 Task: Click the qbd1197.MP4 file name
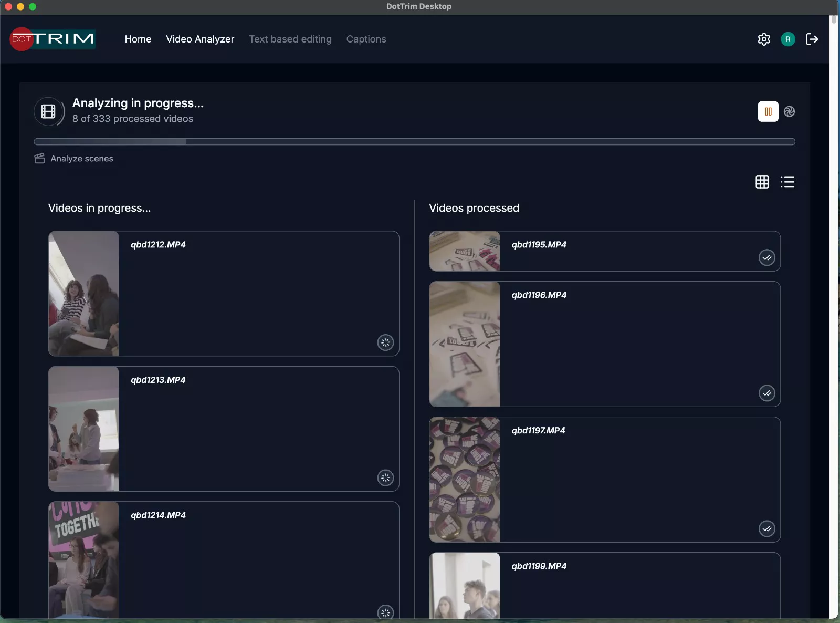[539, 431]
